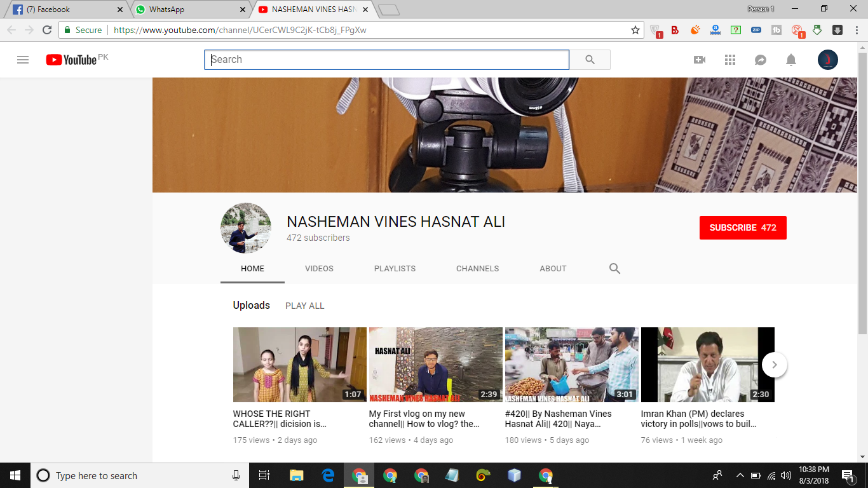Click the search magnifier button
Viewport: 868px width, 488px height.
(590, 60)
